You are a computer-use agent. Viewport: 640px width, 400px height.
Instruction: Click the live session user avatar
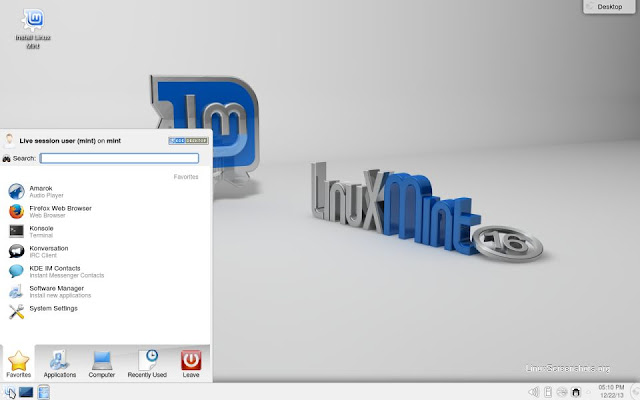9,140
